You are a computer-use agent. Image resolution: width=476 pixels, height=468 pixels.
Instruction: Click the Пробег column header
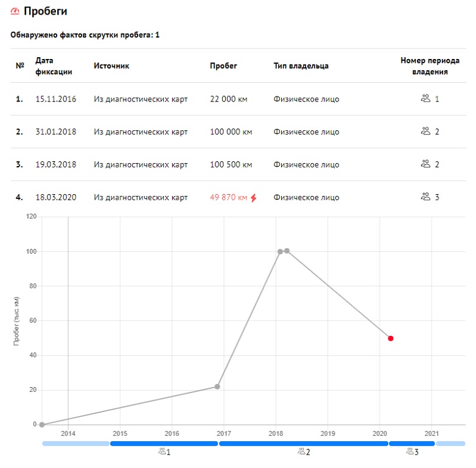click(x=223, y=66)
